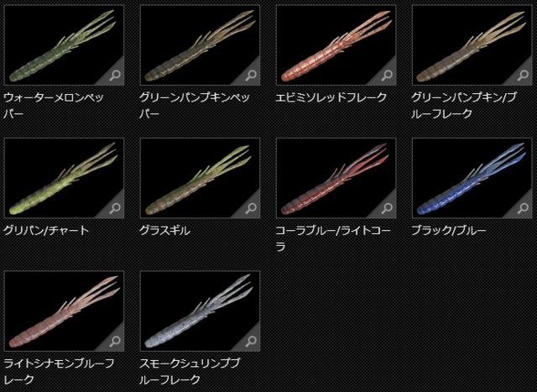Click magnifier on スモークシュリンプブルーフレーク lure
The height and width of the screenshot is (392, 537).
[251, 342]
